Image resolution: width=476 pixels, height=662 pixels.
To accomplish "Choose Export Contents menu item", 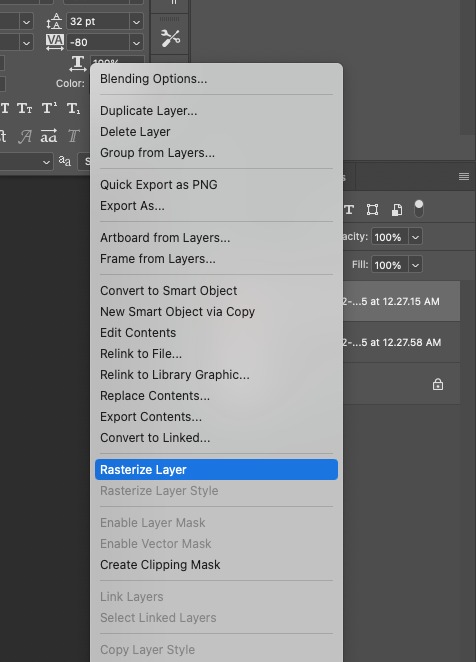I will click(x=216, y=417).
